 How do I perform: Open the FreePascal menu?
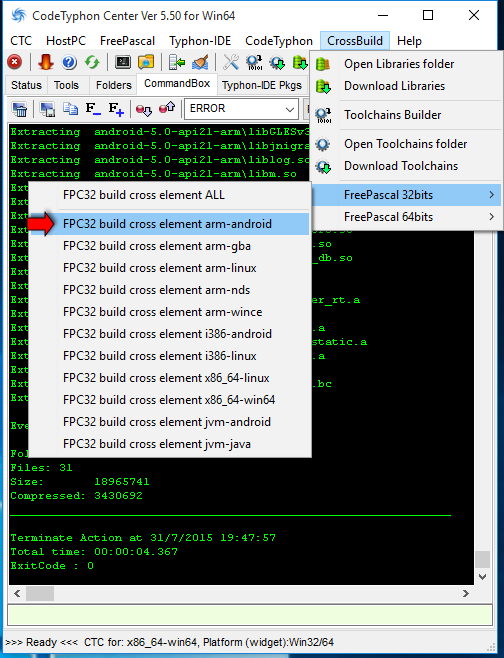tap(127, 41)
